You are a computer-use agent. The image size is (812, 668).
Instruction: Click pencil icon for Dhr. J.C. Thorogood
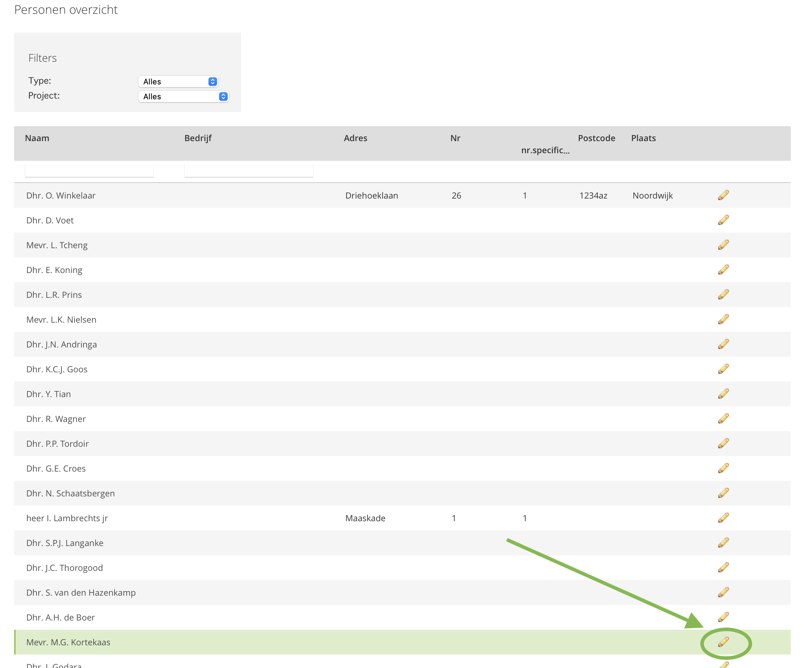[723, 568]
